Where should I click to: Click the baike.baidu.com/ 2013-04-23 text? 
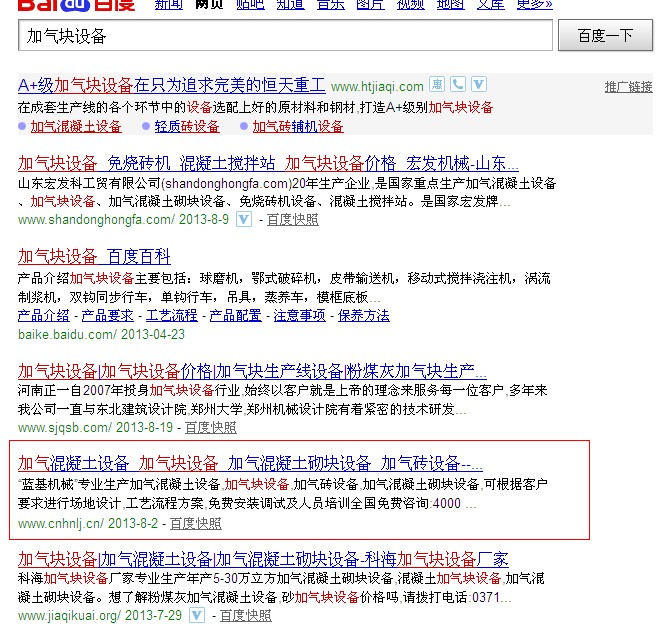click(x=101, y=334)
